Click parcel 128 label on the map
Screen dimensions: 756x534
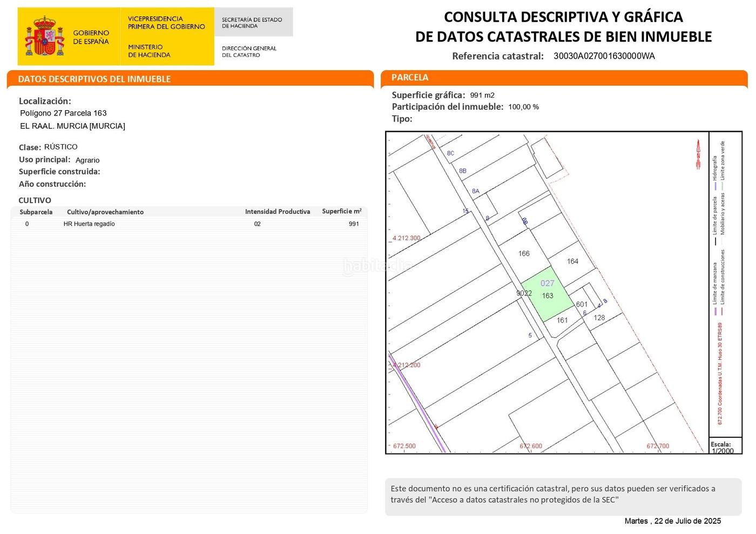point(599,317)
